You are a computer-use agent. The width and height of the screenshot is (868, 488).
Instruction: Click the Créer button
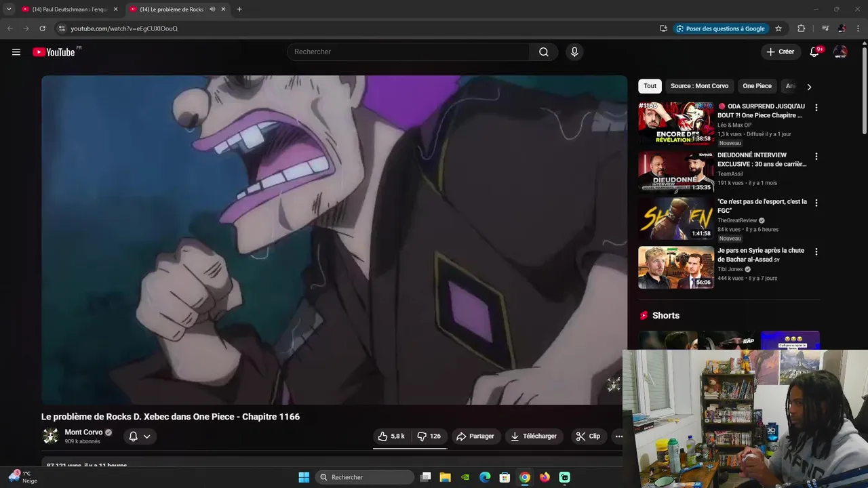point(780,52)
